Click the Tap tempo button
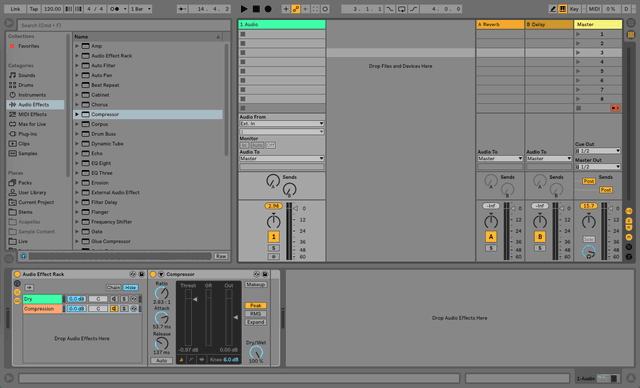640x388 pixels. (34, 9)
